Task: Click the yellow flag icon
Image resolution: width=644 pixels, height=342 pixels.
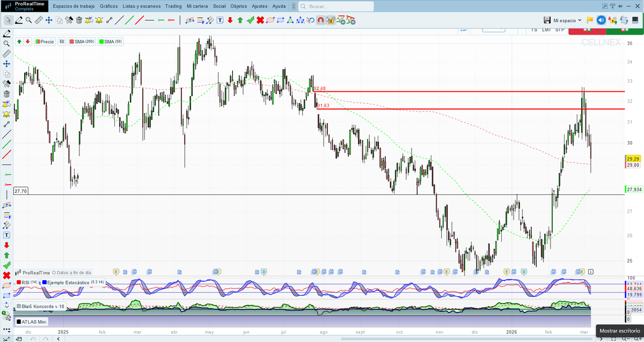Action: click(x=590, y=20)
